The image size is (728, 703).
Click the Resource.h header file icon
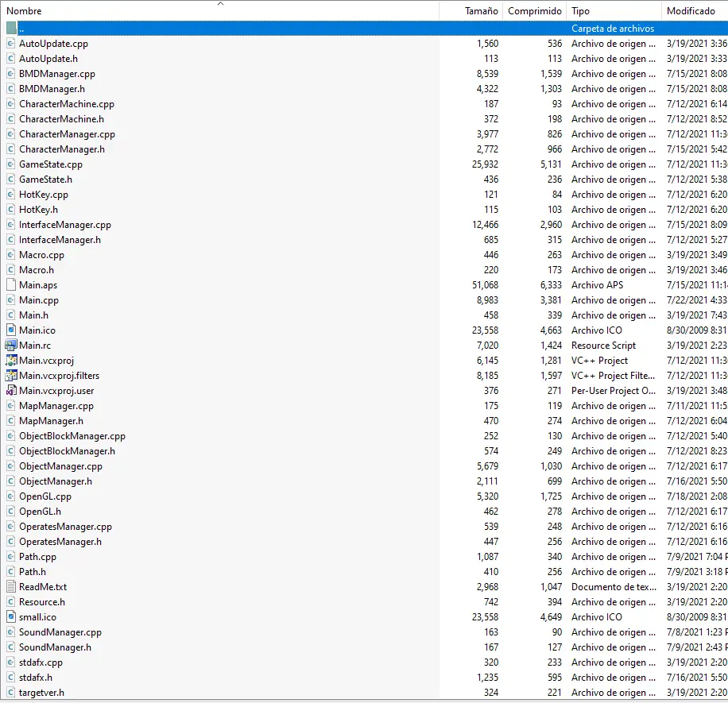tap(11, 602)
